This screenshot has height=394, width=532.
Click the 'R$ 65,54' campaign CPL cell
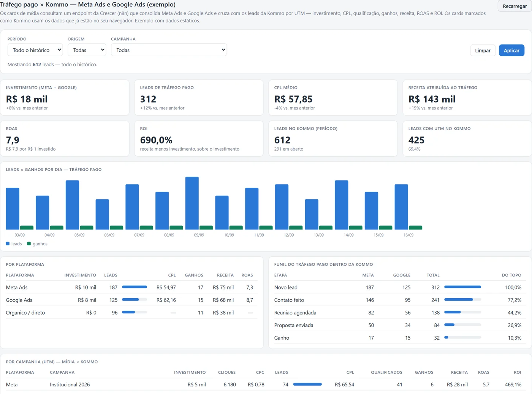point(344,384)
